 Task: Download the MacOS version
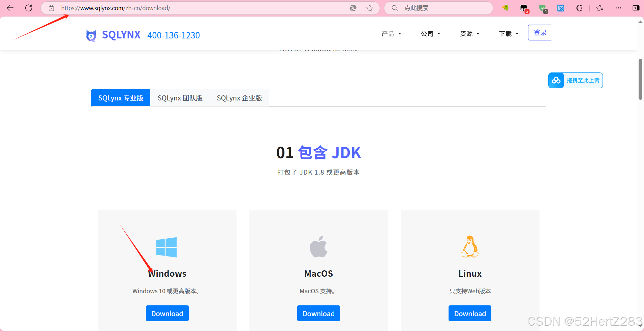click(x=318, y=313)
